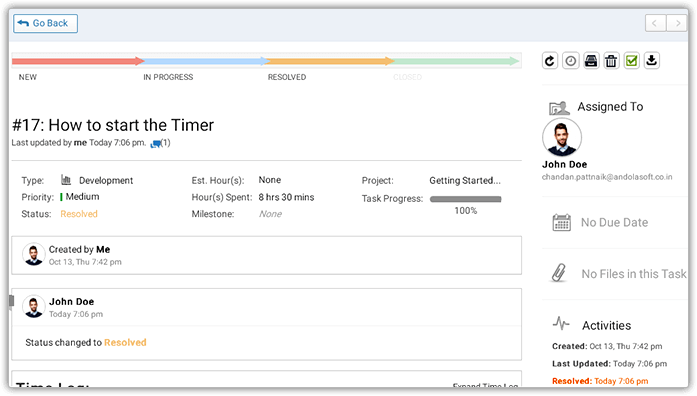The height and width of the screenshot is (396, 697).
Task: Click Est. Hour(s) None value
Action: [x=270, y=180]
